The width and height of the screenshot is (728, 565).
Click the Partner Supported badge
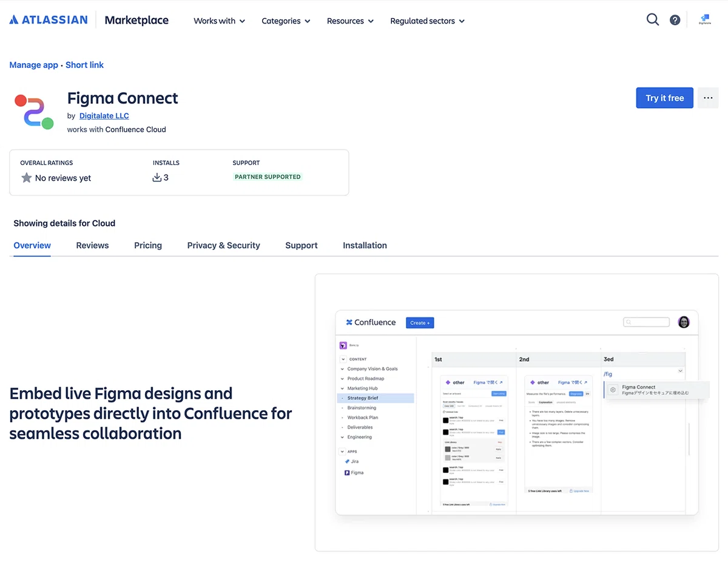(268, 177)
